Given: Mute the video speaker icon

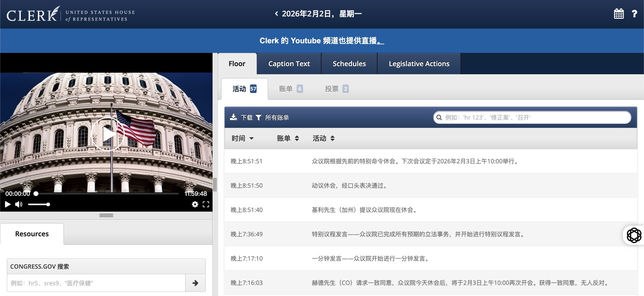Looking at the screenshot, I should click(x=19, y=204).
